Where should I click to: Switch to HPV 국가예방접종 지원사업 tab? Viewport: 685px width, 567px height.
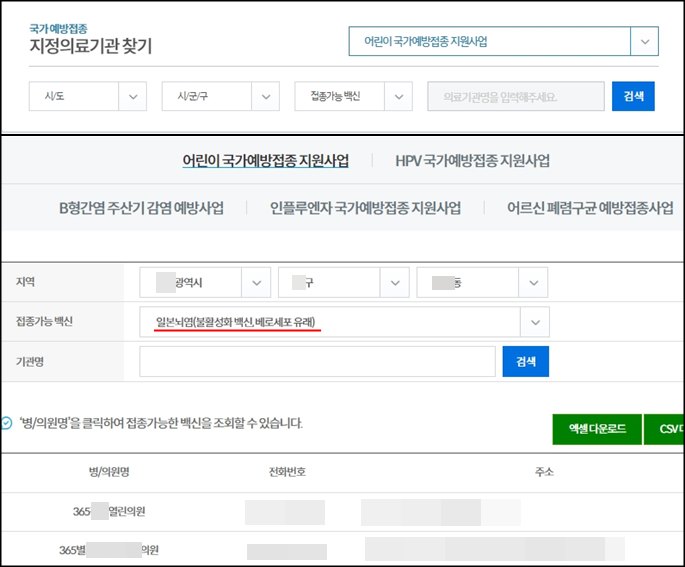click(x=472, y=161)
